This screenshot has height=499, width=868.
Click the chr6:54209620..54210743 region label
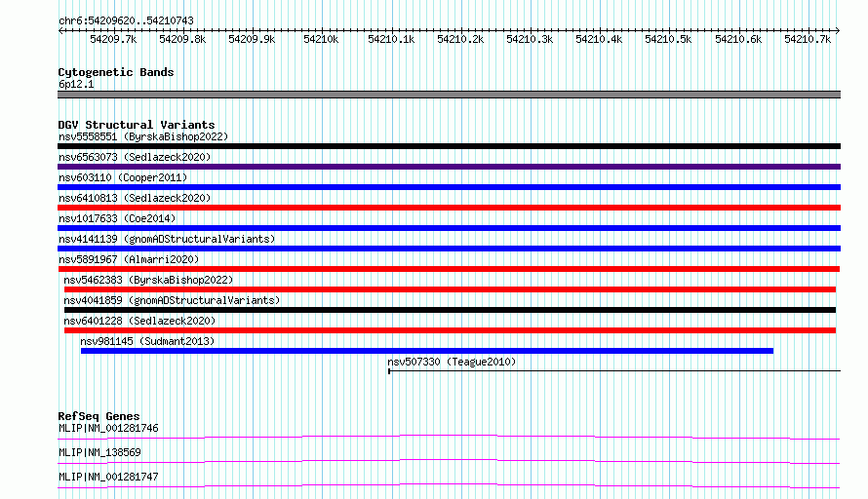point(126,21)
